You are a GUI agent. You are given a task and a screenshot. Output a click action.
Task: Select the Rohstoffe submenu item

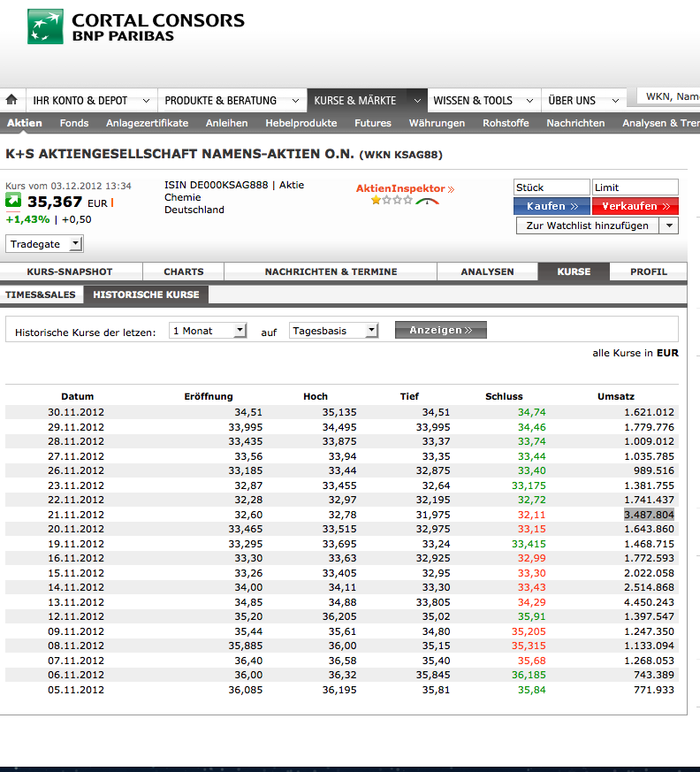(506, 123)
